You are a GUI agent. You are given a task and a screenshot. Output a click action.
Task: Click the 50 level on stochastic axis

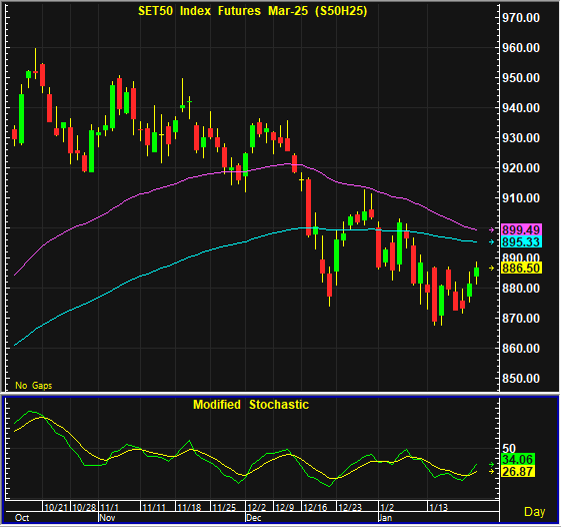click(x=509, y=449)
